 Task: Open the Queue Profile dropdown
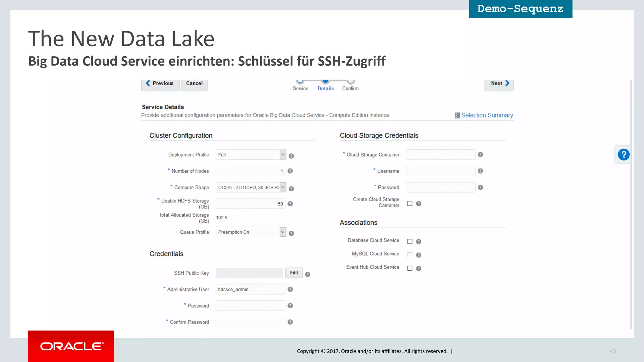point(251,232)
